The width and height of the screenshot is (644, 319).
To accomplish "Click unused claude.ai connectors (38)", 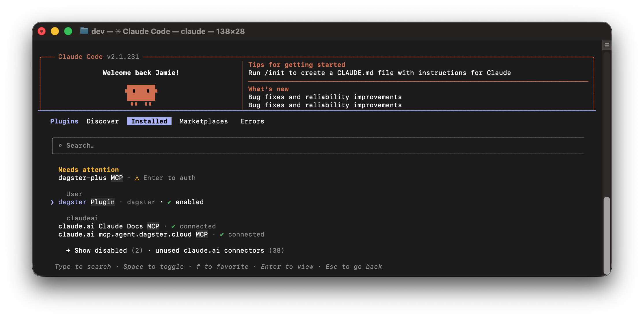I will tap(220, 250).
